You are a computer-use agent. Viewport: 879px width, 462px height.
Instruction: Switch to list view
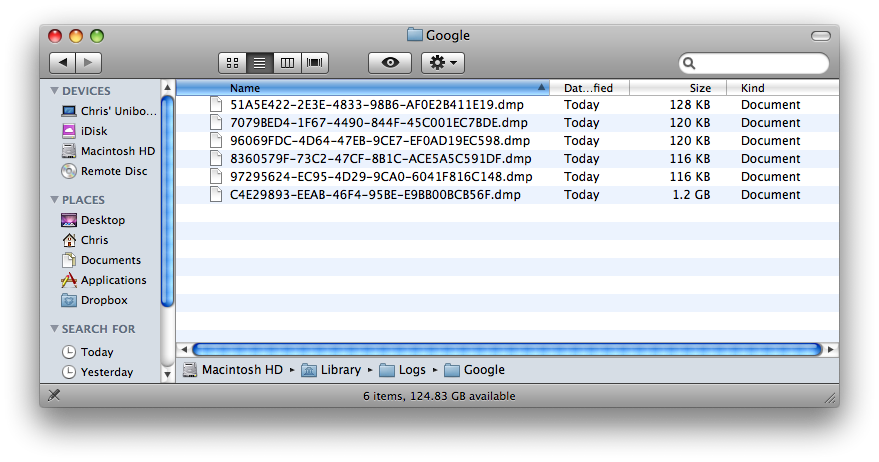click(260, 63)
